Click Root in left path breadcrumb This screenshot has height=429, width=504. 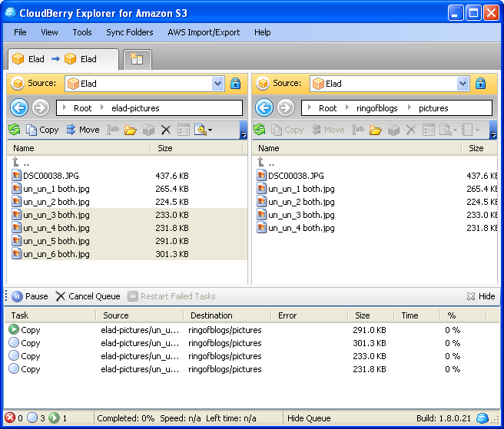pyautogui.click(x=83, y=108)
